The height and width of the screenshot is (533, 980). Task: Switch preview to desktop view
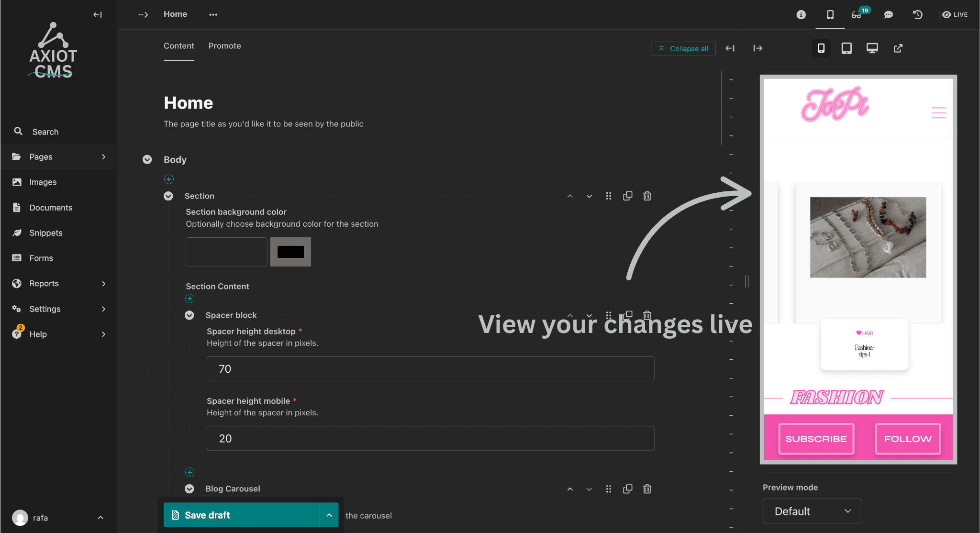tap(872, 48)
